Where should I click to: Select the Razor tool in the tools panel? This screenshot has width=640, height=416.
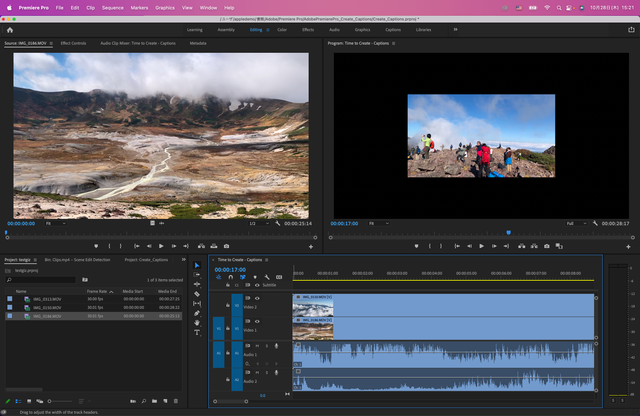197,294
